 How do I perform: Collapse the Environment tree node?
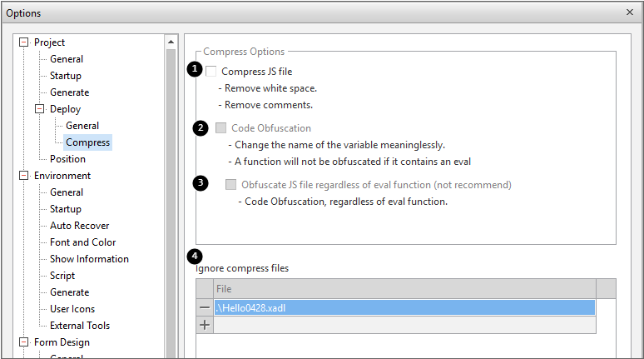pyautogui.click(x=23, y=176)
